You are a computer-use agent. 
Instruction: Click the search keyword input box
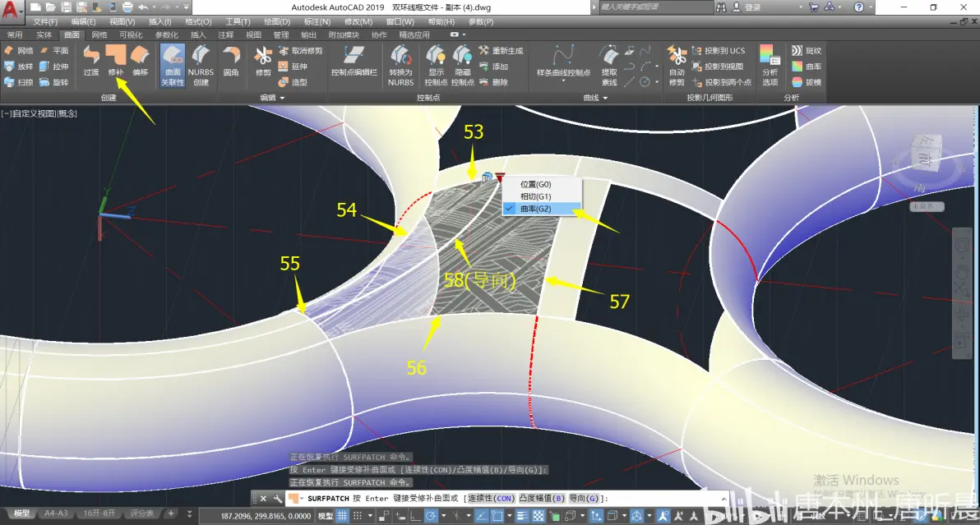654,7
